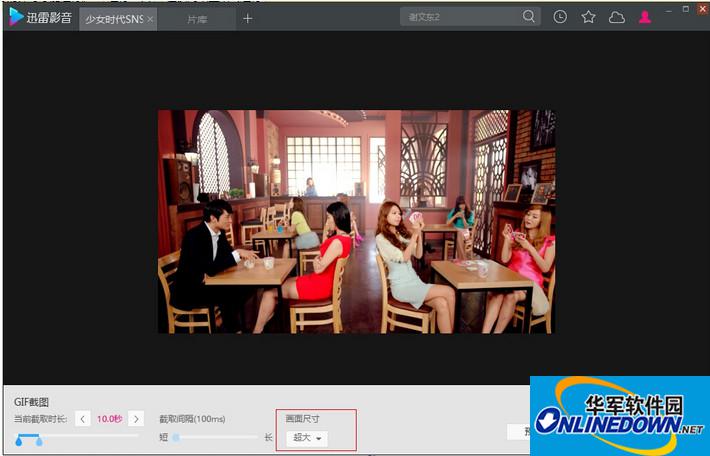710x456 pixels.
Task: Click the capture interval slider track
Action: click(x=215, y=437)
